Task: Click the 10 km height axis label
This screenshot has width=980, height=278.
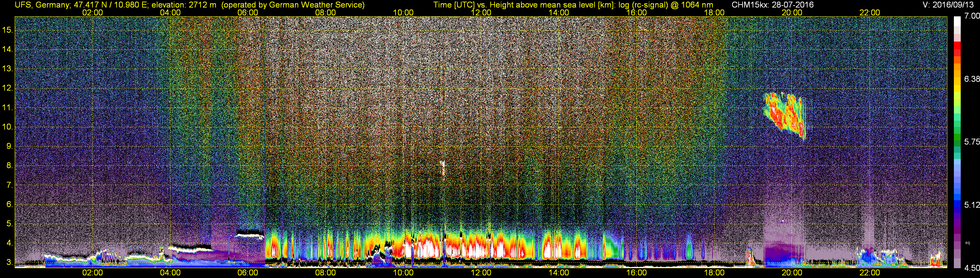Action: coord(7,127)
